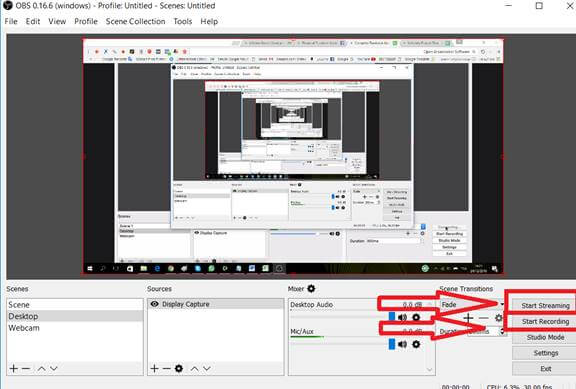Open the Help menu
The width and height of the screenshot is (576, 389).
(x=209, y=21)
